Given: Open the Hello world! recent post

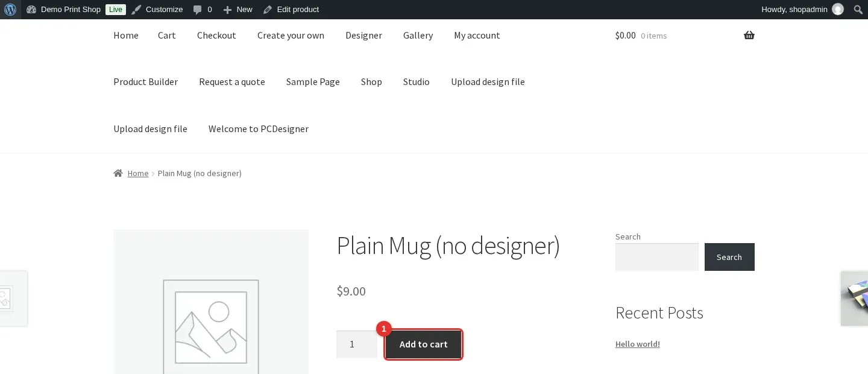Looking at the screenshot, I should [x=638, y=344].
